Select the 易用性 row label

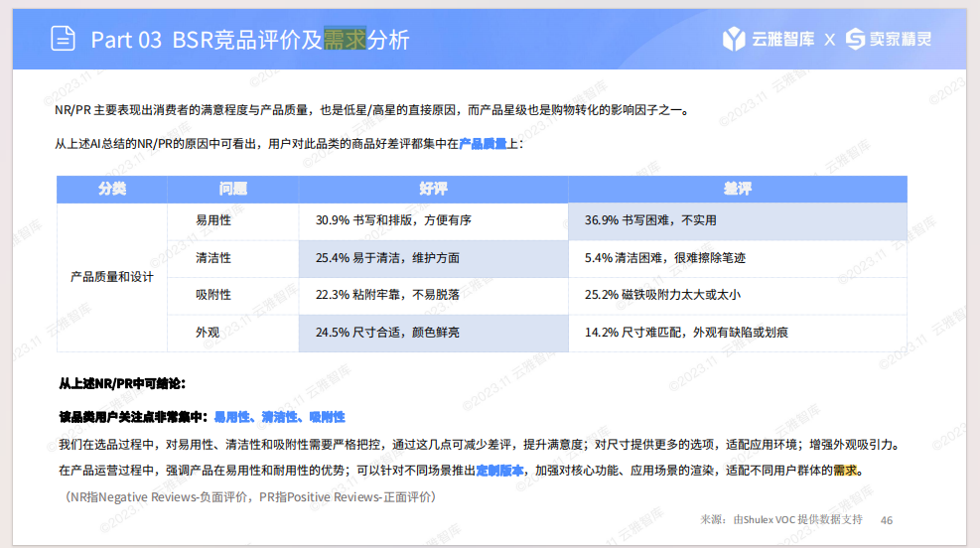[213, 220]
